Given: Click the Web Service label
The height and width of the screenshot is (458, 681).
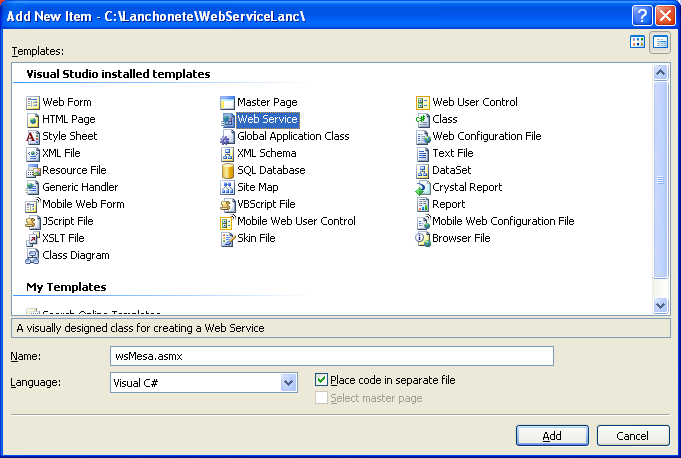Looking at the screenshot, I should [268, 119].
